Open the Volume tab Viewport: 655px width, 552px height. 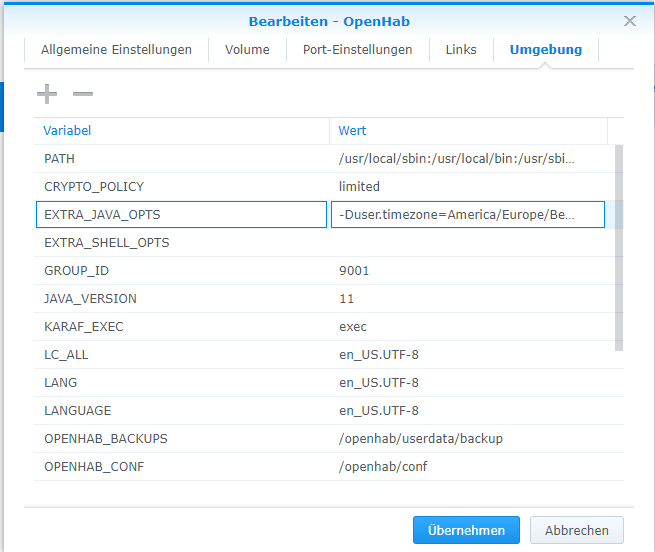point(246,50)
